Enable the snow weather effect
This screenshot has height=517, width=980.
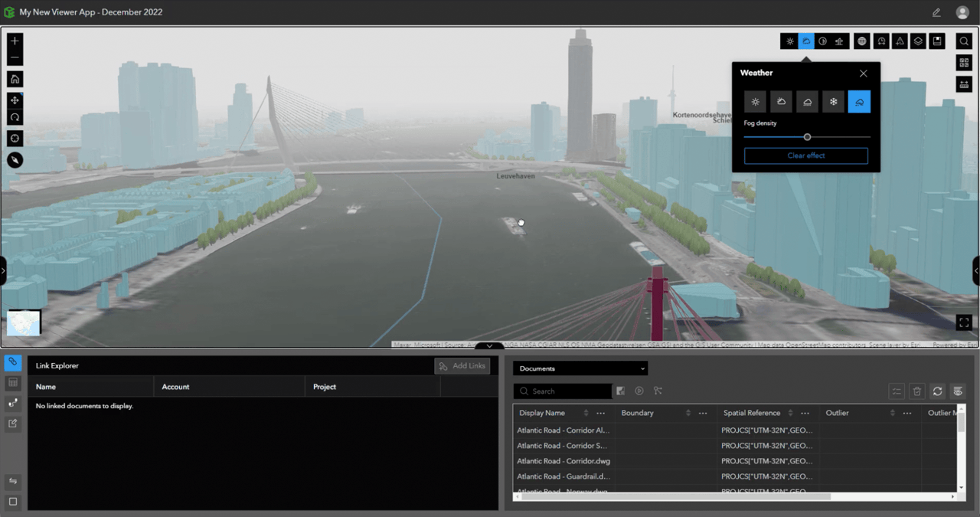tap(833, 101)
